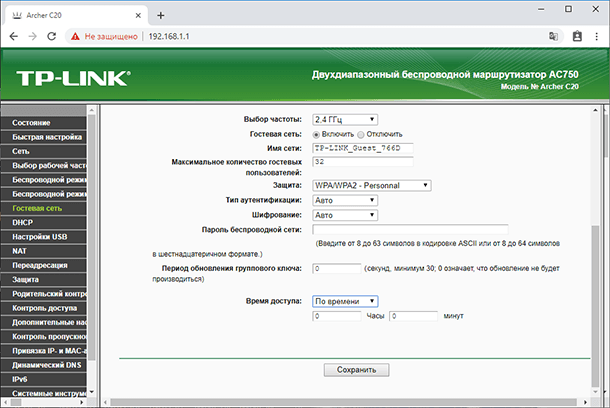Open Привязка IP- и MAC menu item
Screen dimensions: 610x408
click(x=44, y=351)
